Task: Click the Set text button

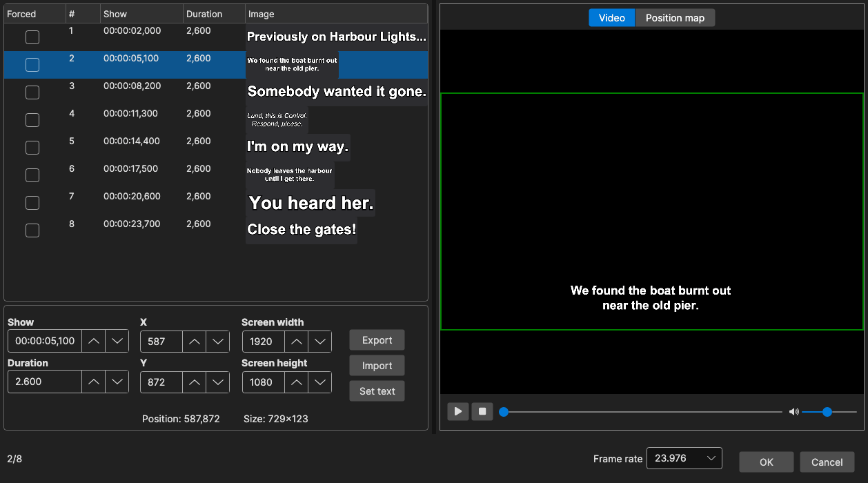Action: click(377, 391)
